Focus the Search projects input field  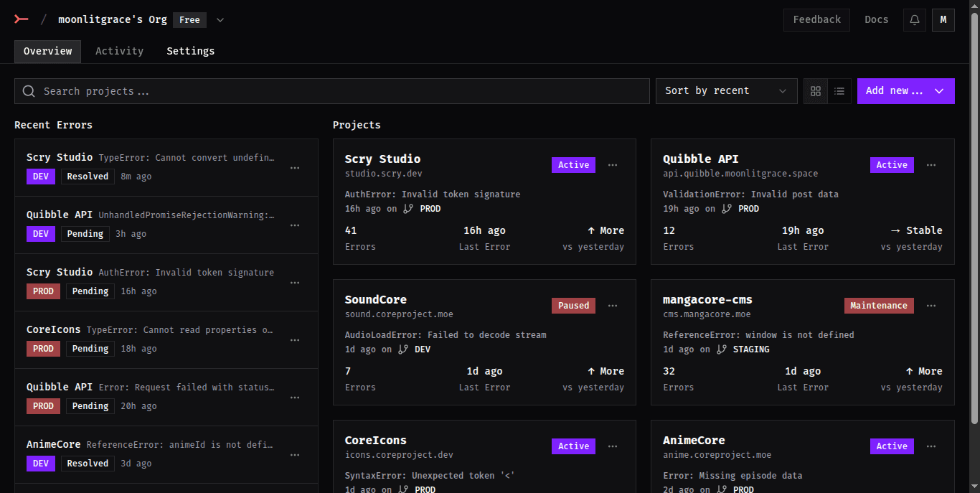coord(331,91)
